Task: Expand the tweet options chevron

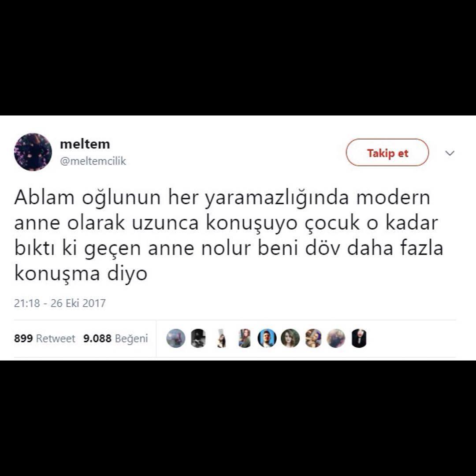Action: (x=450, y=152)
